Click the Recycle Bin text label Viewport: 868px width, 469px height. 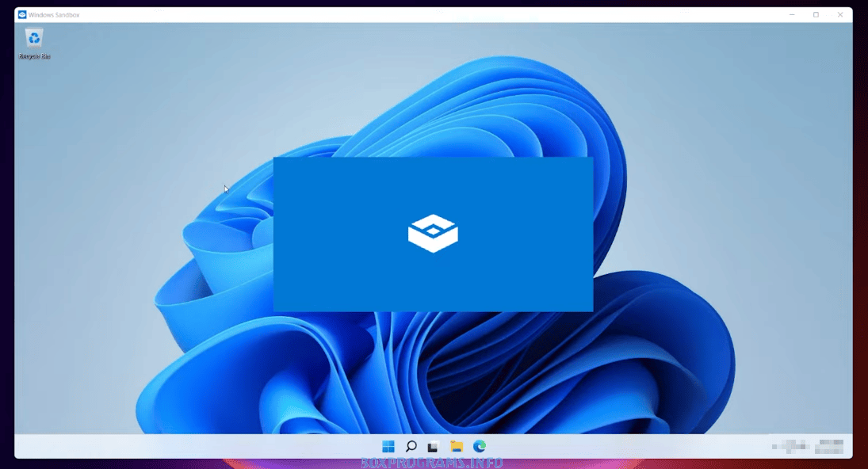coord(34,57)
